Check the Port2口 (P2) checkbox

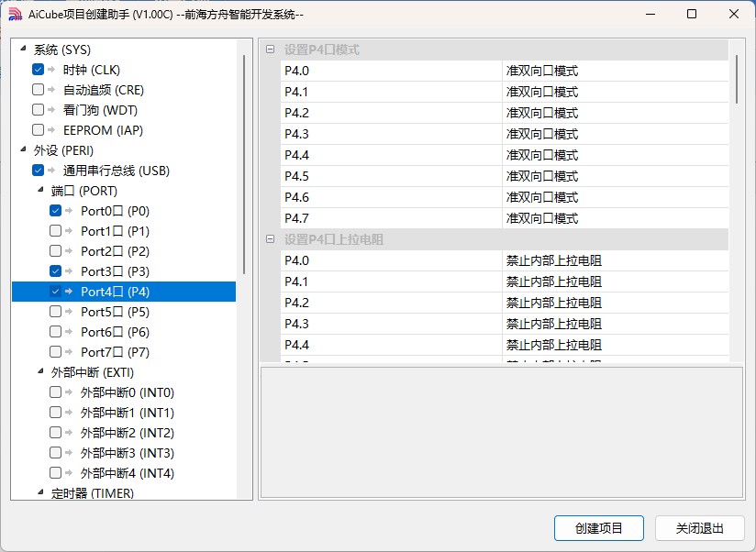(55, 251)
